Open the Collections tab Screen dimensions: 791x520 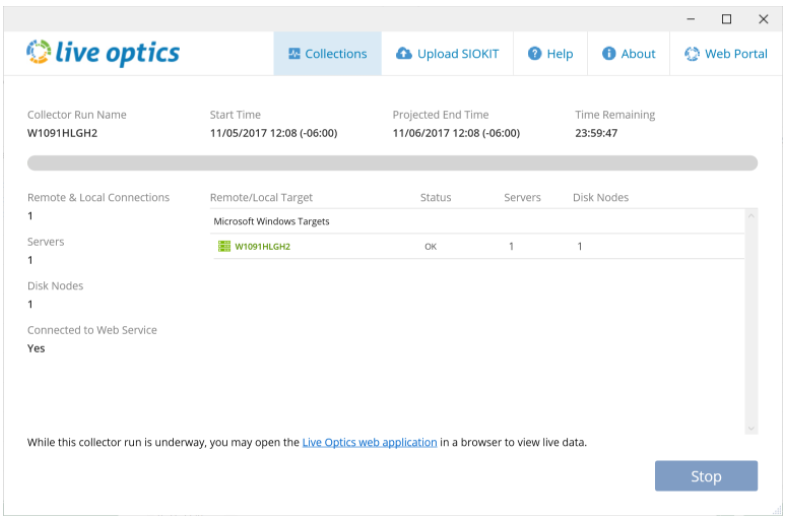328,53
